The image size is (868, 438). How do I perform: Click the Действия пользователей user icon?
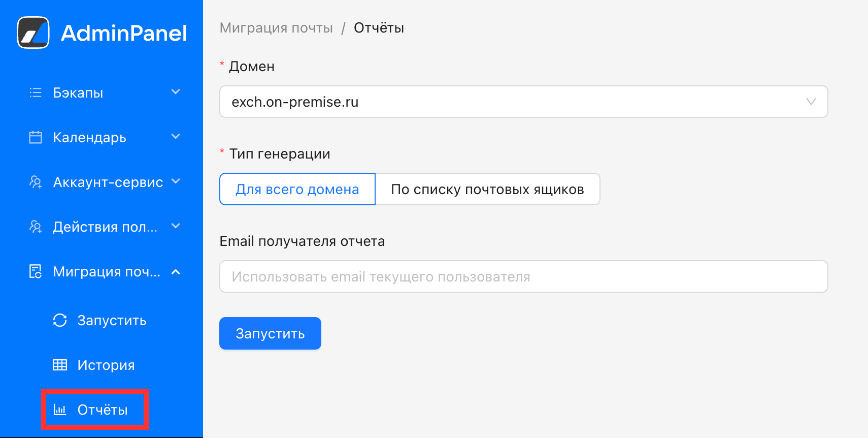pyautogui.click(x=36, y=227)
